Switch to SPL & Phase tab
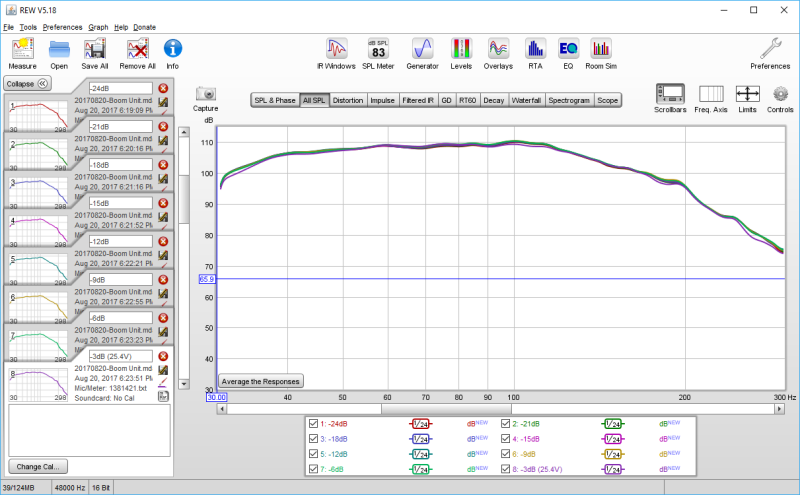 [275, 101]
